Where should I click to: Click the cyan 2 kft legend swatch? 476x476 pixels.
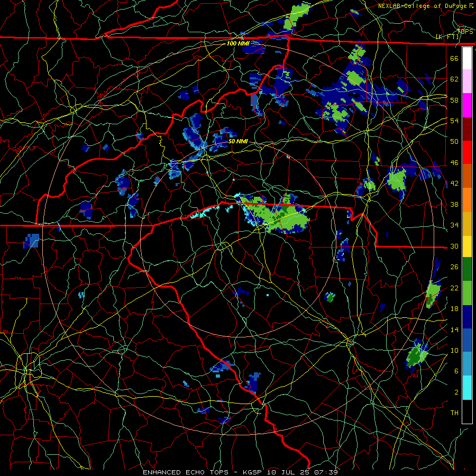click(x=467, y=388)
